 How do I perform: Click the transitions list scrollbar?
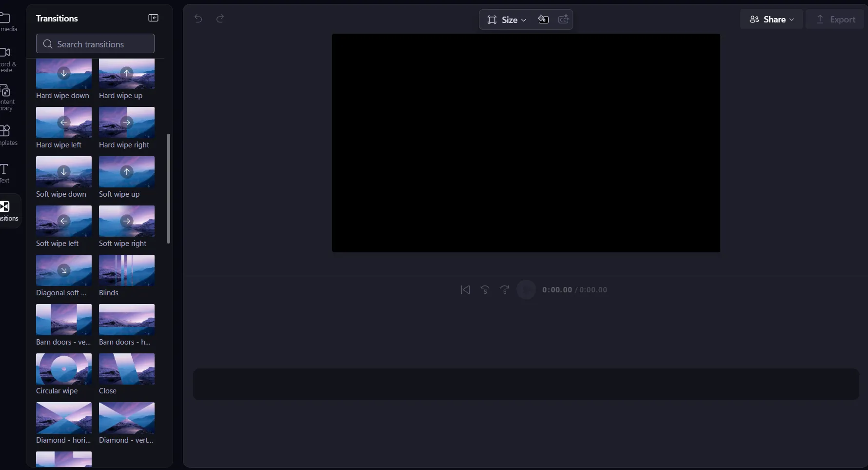[x=168, y=188]
